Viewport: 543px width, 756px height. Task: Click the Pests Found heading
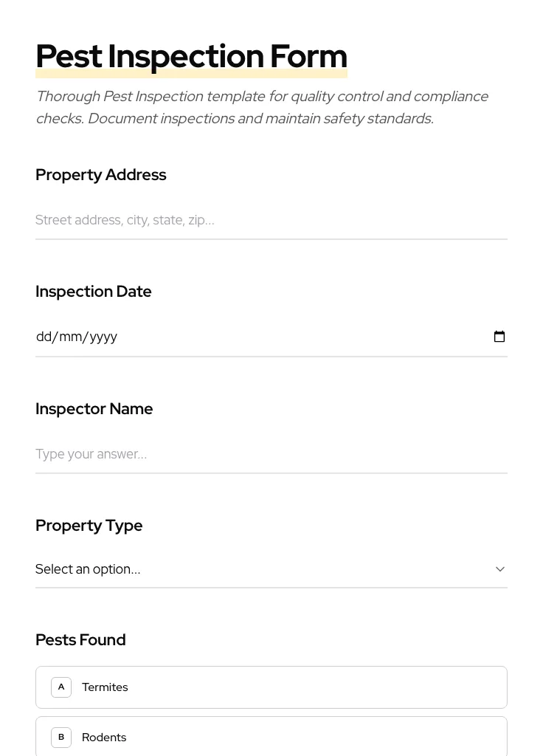click(x=80, y=639)
